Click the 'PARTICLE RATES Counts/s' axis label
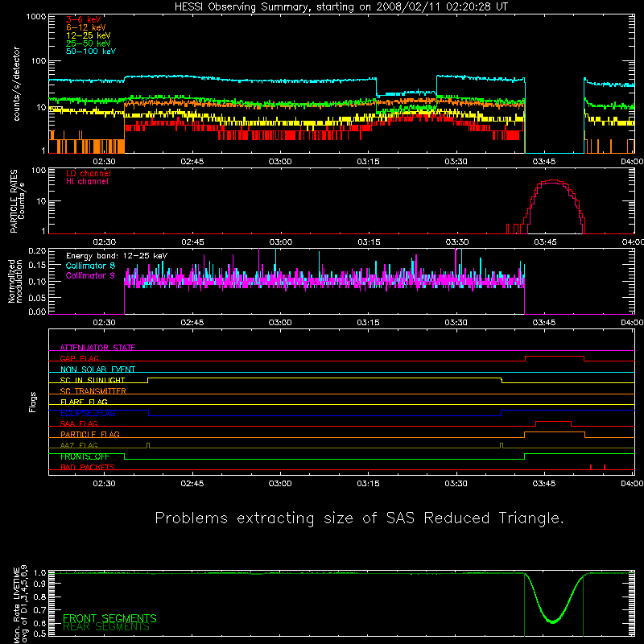Viewport: 644px width, 644px height. point(17,201)
